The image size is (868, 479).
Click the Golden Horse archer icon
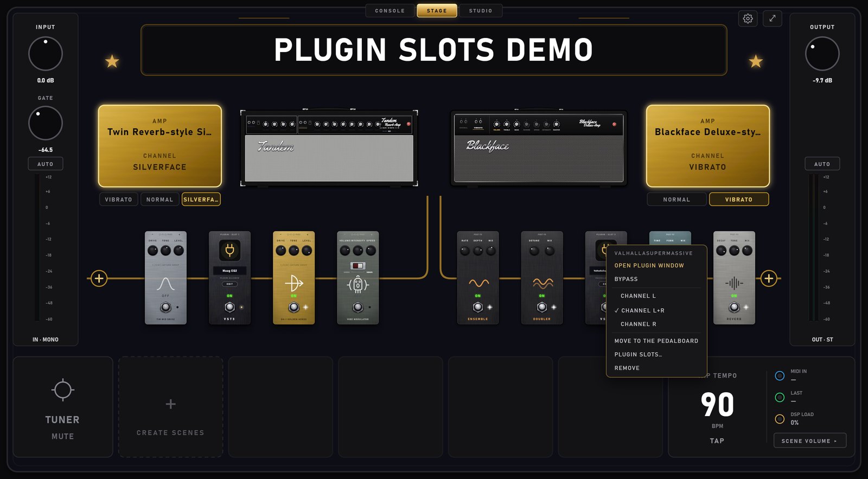coord(294,283)
